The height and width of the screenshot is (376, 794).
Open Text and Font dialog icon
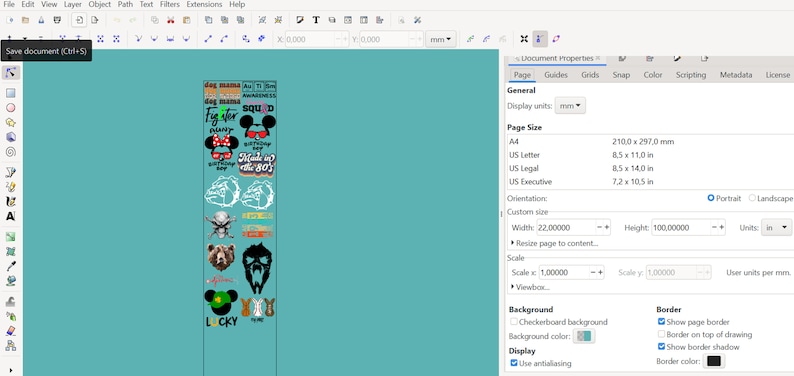pos(316,20)
